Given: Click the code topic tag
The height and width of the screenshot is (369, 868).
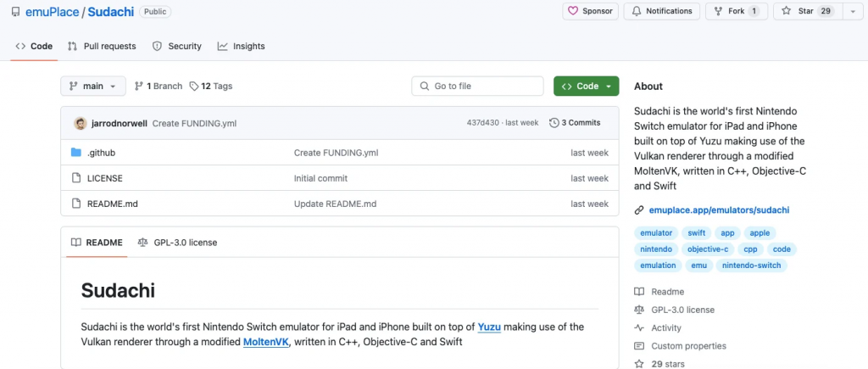Looking at the screenshot, I should pos(782,249).
